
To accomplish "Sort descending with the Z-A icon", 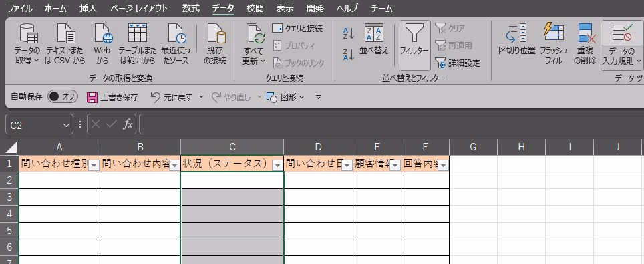I will [x=348, y=54].
